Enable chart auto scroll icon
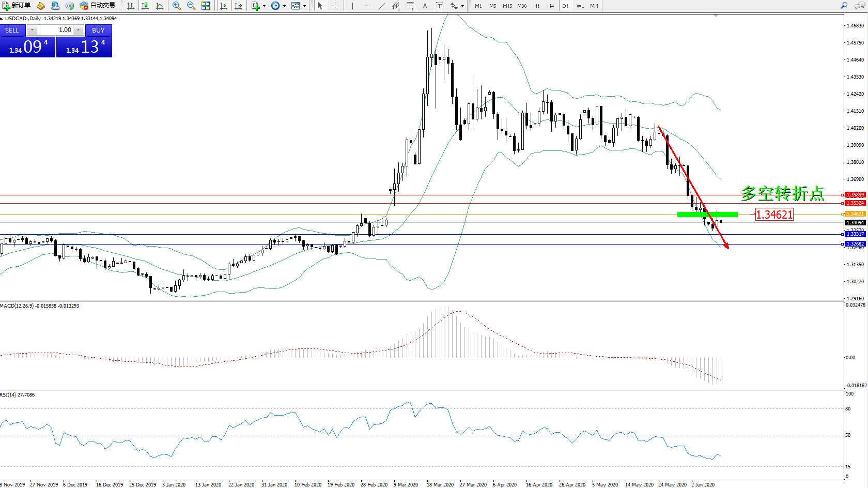This screenshot has width=868, height=488. [224, 6]
